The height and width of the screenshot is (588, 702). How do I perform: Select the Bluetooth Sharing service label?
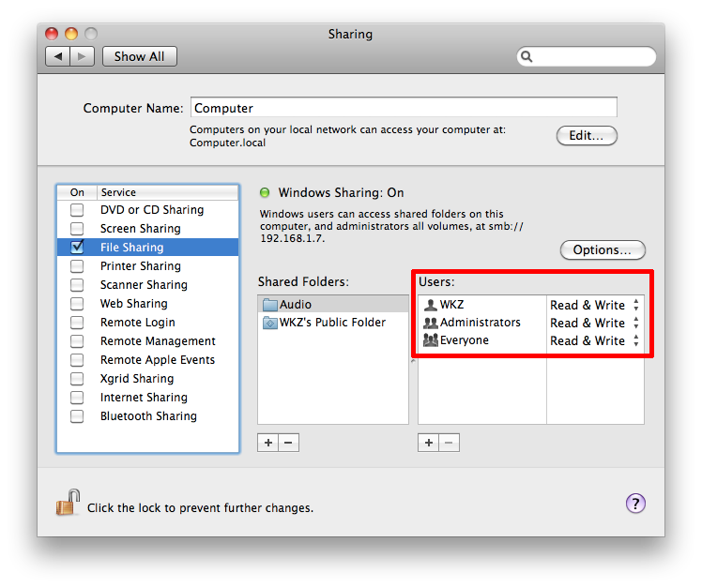(x=148, y=416)
